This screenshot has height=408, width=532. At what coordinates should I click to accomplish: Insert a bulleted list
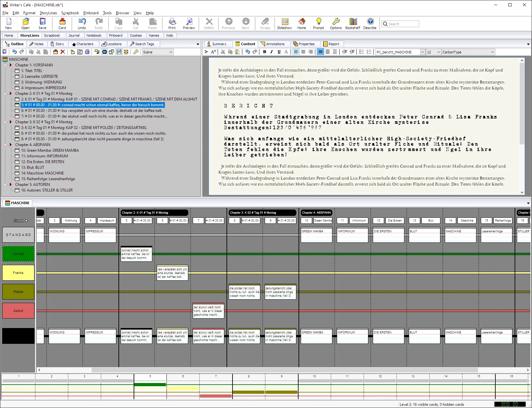pos(362,52)
